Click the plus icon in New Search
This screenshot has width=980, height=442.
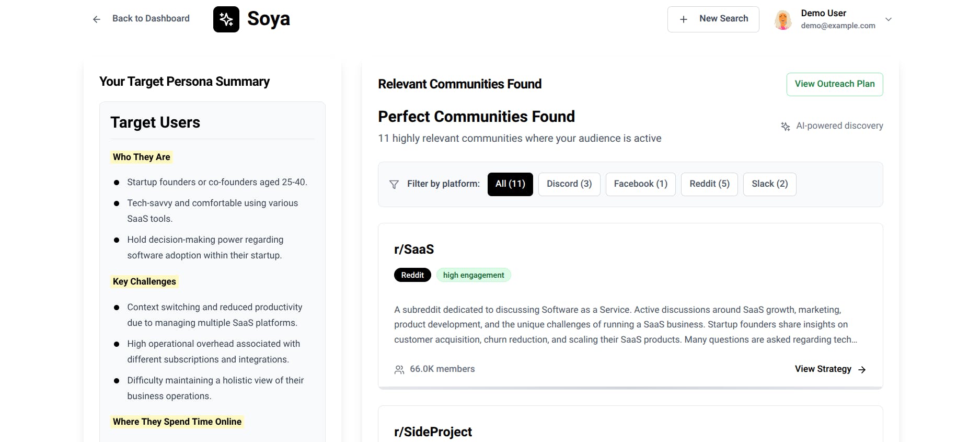(x=684, y=19)
